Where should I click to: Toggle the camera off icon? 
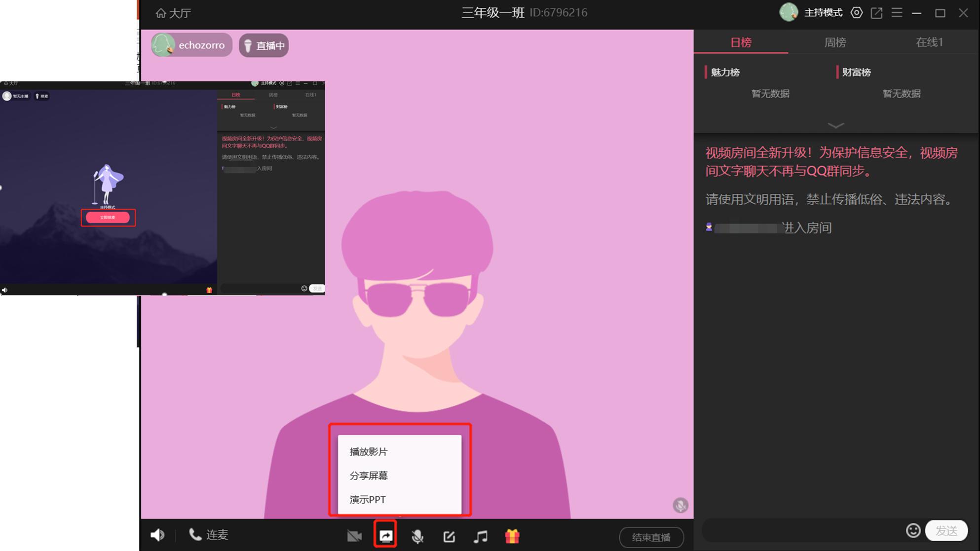coord(354,536)
